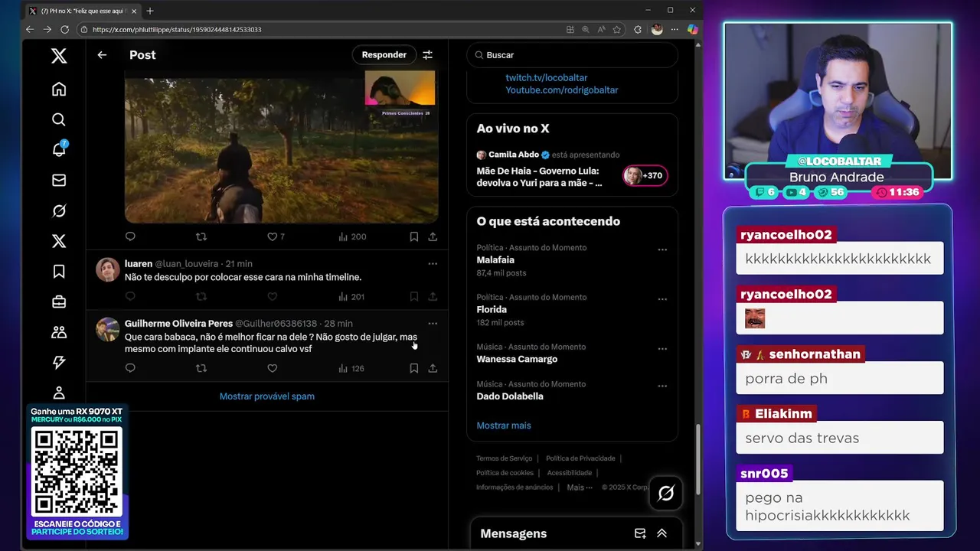The width and height of the screenshot is (980, 551).
Task: Click Mostrar mais in trends
Action: pyautogui.click(x=504, y=425)
